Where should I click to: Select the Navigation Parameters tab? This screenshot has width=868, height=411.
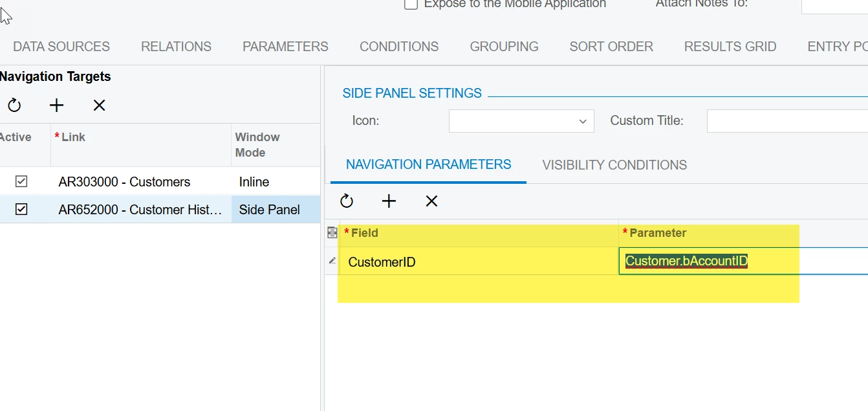tap(428, 164)
